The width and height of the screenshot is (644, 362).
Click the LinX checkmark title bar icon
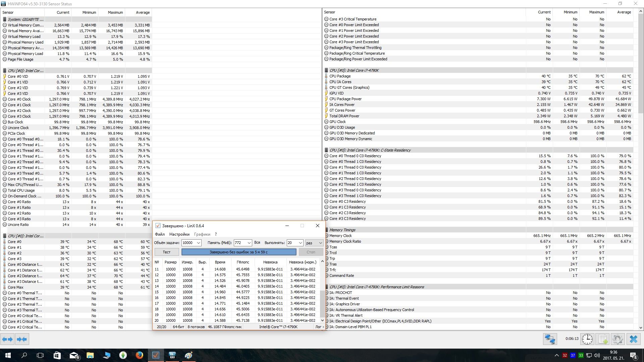point(158,226)
